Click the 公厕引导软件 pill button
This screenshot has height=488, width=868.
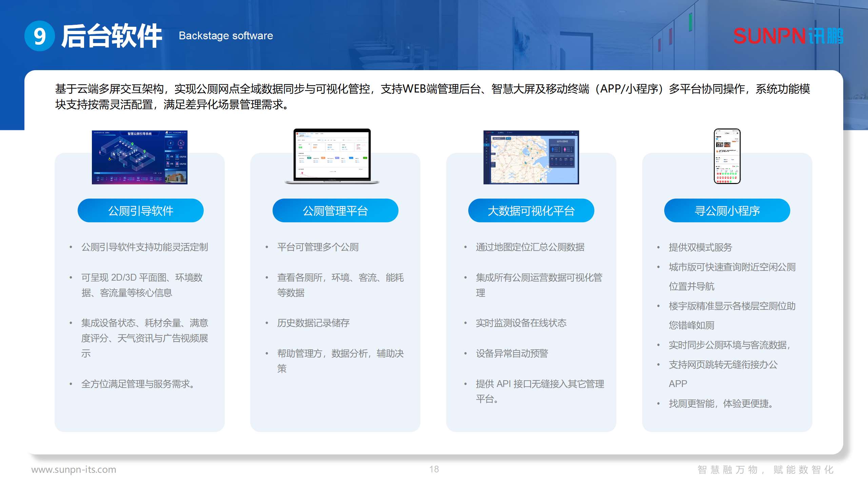coord(140,210)
